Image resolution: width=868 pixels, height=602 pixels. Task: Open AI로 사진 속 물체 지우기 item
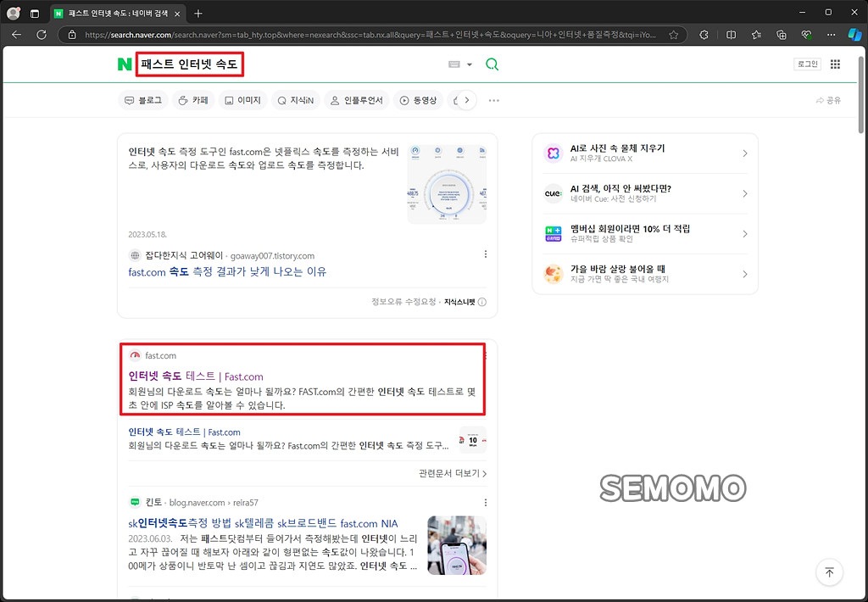(645, 153)
